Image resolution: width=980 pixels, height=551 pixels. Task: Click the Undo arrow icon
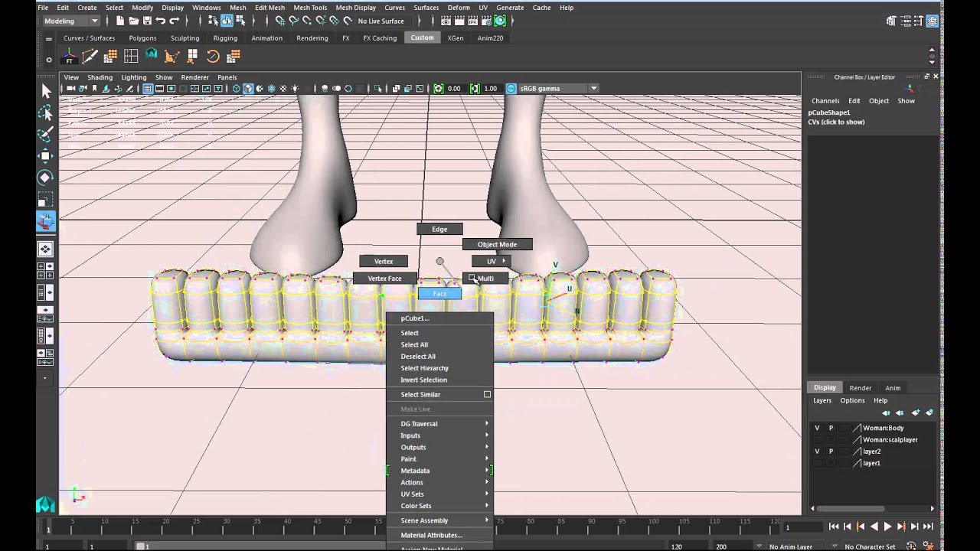161,21
